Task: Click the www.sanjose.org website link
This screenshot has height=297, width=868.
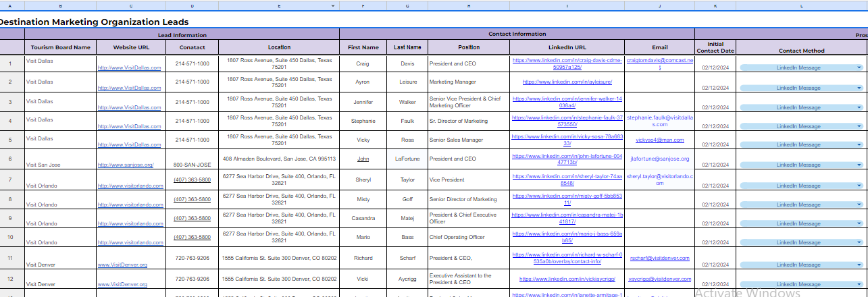Action: [x=126, y=165]
